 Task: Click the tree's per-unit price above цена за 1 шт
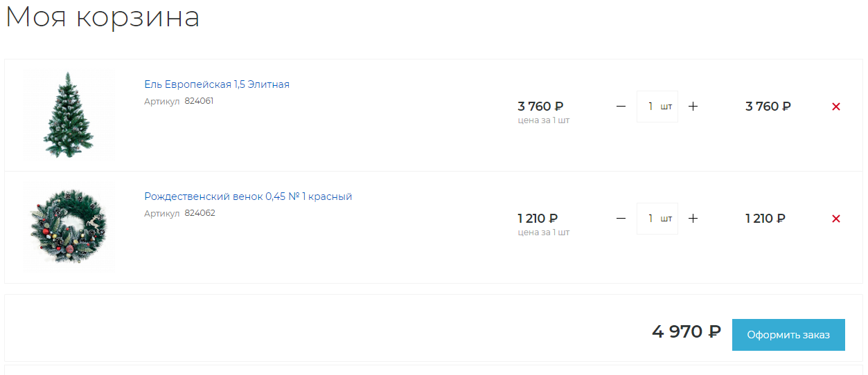coord(540,107)
